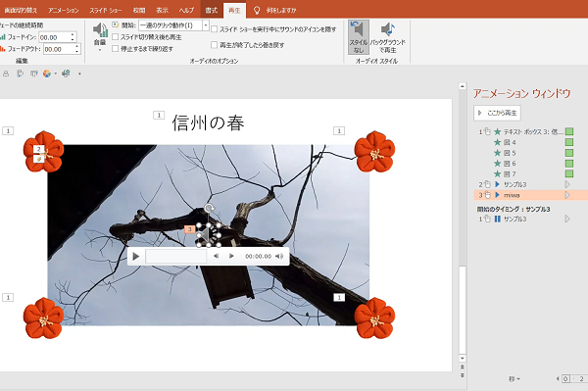
Task: Enable スライド切り替え後も再生 checkbox
Action: (x=116, y=36)
